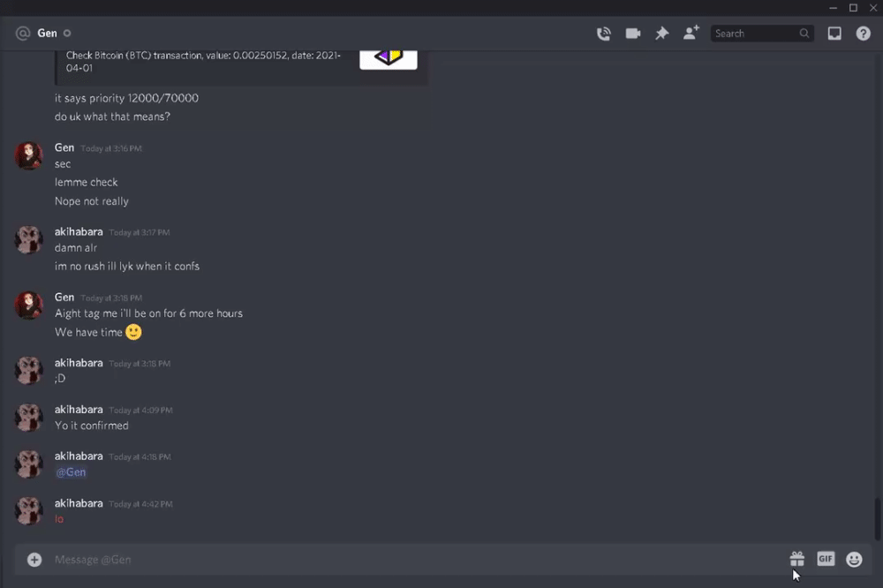The image size is (883, 588).
Task: Open the GIF picker
Action: (826, 559)
